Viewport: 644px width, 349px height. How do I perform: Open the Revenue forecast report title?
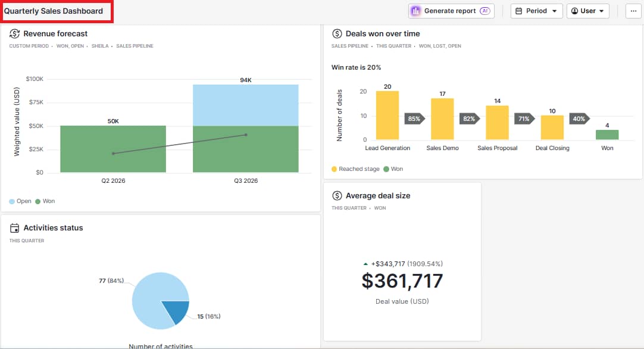click(55, 34)
